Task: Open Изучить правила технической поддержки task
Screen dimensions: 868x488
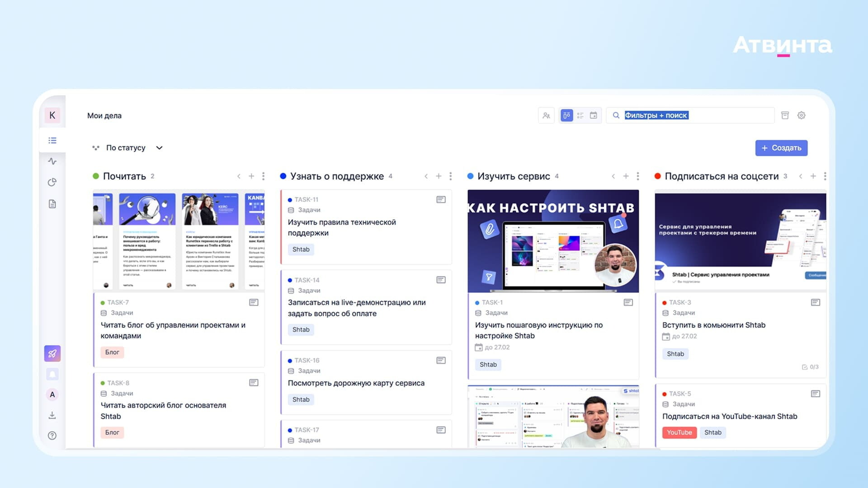Action: (342, 228)
